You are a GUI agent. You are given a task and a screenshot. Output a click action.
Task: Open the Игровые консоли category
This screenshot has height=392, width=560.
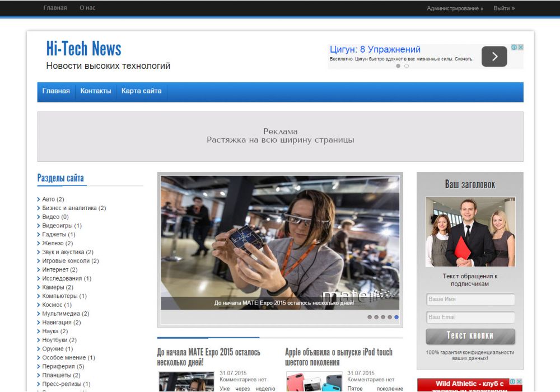(71, 261)
